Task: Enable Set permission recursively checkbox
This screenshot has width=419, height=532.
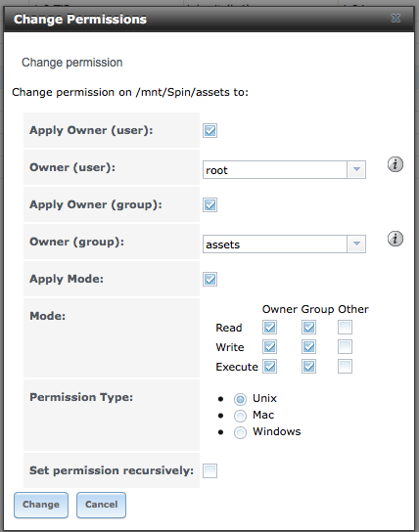Action: [x=209, y=471]
